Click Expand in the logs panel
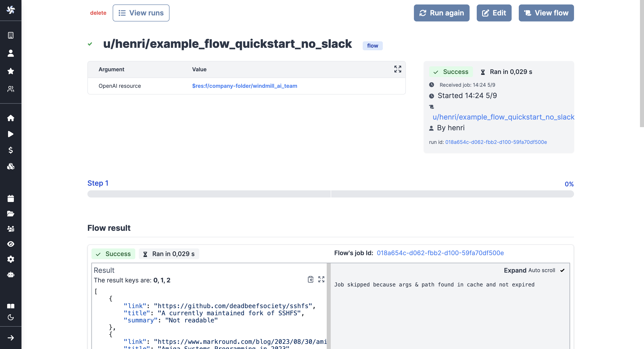 [515, 271]
